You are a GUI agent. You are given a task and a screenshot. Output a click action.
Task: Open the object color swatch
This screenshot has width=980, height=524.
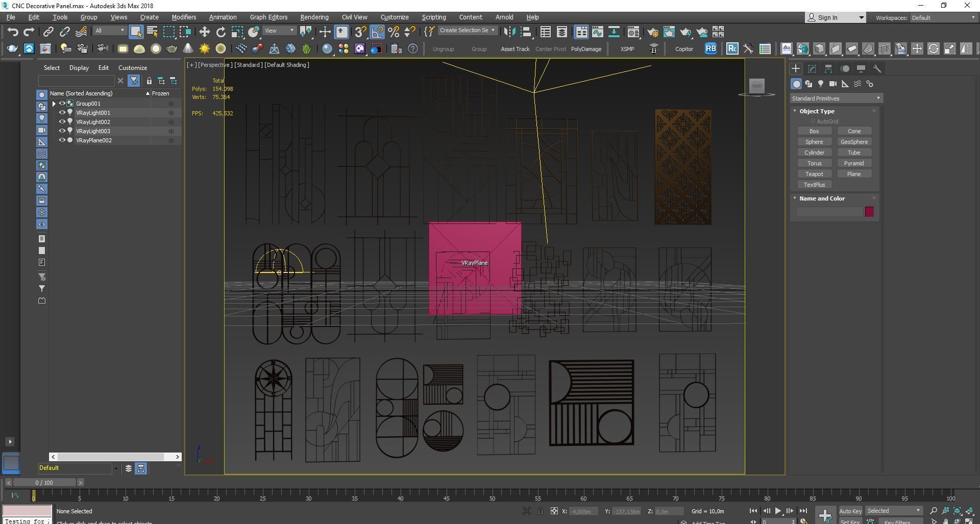[x=869, y=212]
